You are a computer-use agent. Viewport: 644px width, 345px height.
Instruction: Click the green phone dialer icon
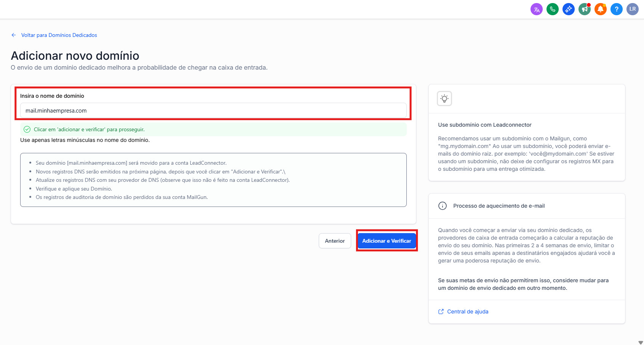pos(553,9)
